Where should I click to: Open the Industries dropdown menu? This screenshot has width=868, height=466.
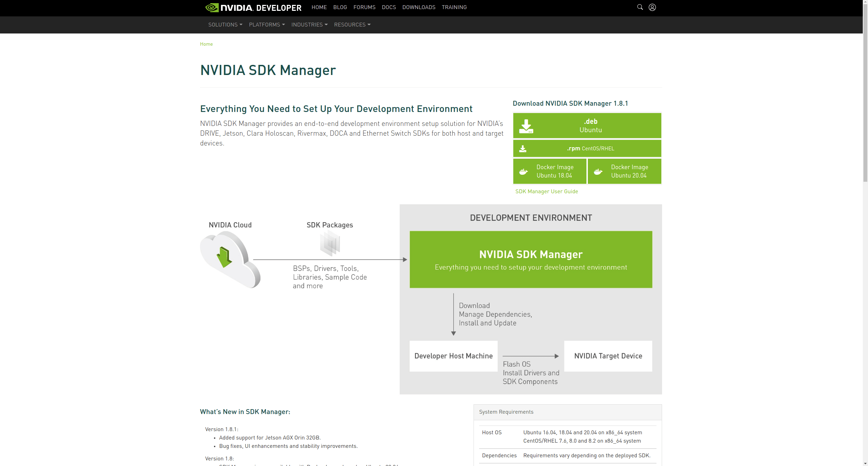click(309, 25)
